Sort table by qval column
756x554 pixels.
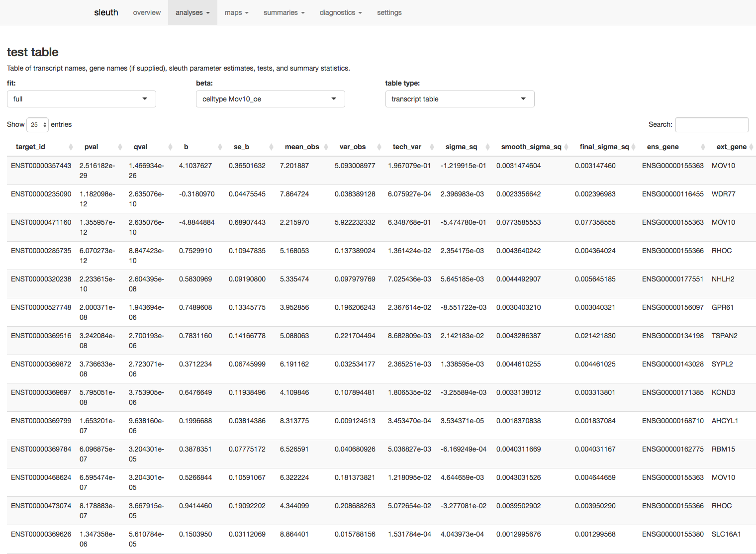pos(150,147)
